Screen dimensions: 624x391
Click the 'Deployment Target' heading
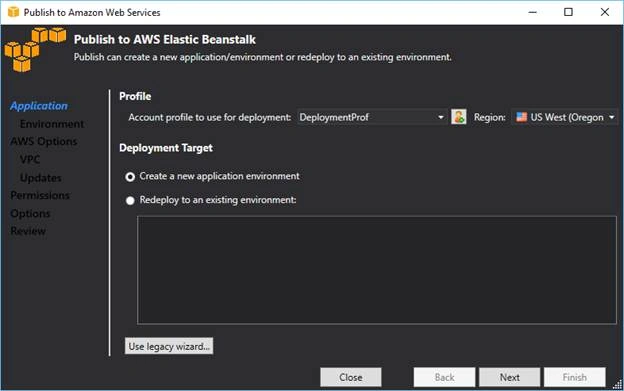click(x=166, y=148)
